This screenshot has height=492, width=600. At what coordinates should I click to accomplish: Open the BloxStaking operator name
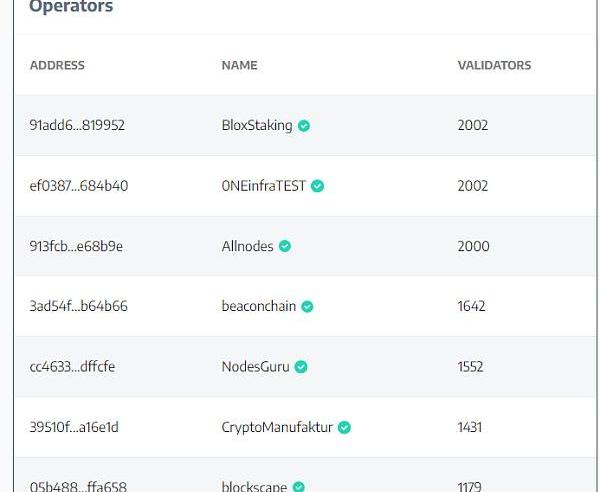point(257,125)
